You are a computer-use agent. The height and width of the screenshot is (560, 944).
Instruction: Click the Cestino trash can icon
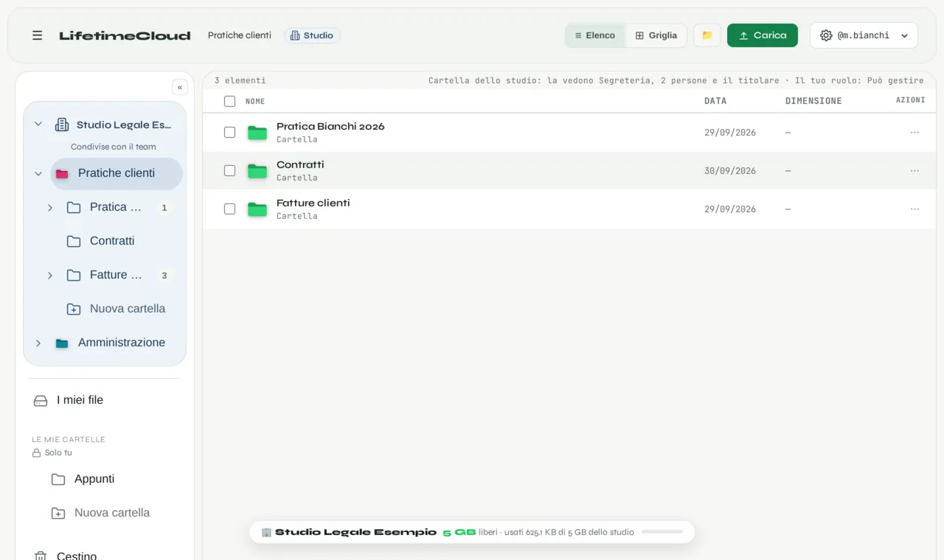(x=41, y=556)
